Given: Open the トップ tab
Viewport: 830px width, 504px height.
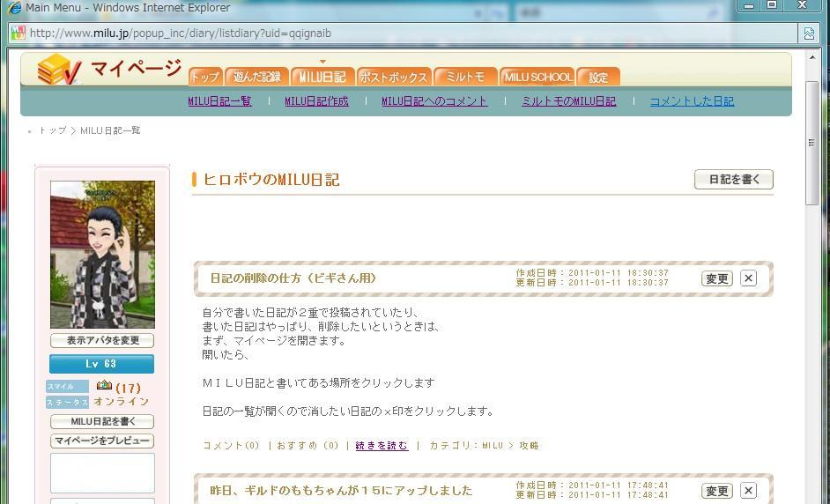Looking at the screenshot, I should [205, 78].
